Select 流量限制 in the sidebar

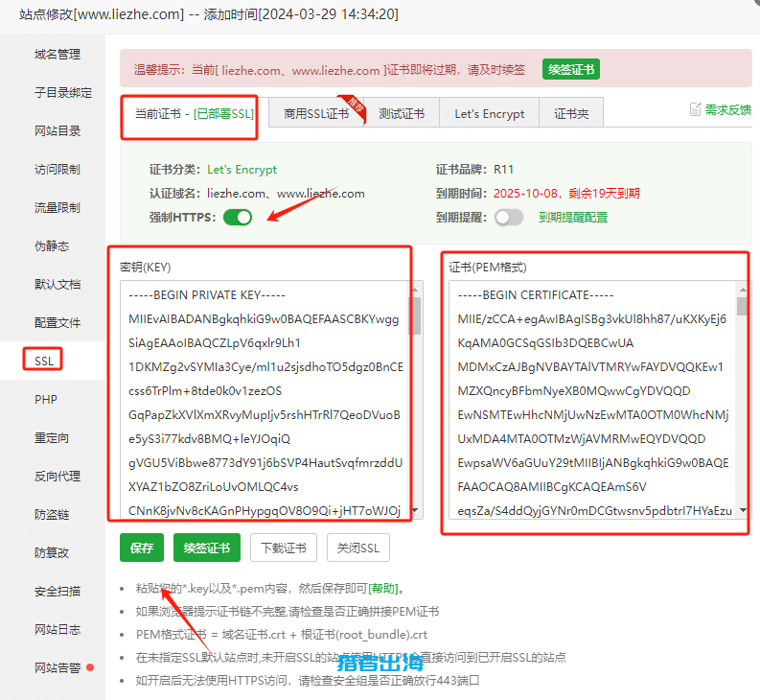pos(58,208)
